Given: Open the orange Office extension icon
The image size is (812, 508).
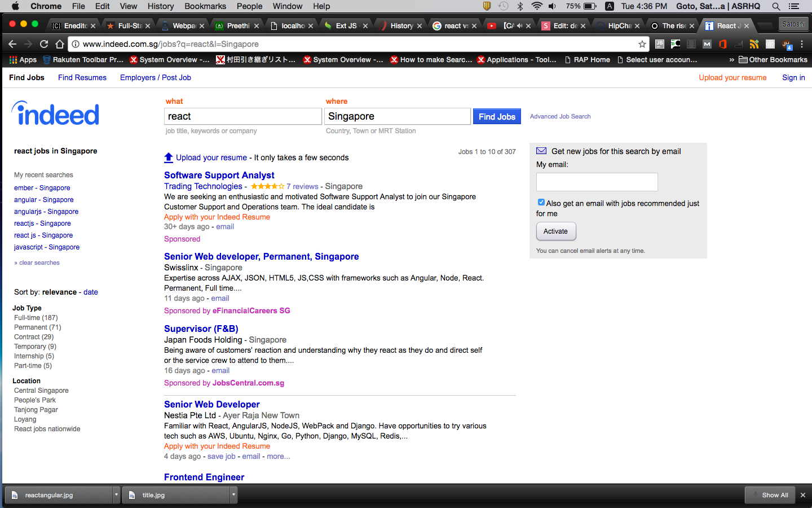Looking at the screenshot, I should 723,44.
